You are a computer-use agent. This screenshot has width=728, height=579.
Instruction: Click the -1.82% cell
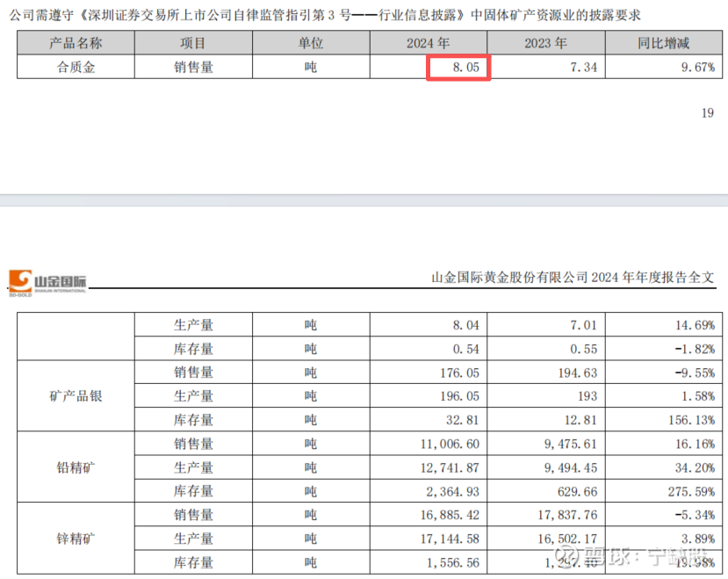click(664, 349)
